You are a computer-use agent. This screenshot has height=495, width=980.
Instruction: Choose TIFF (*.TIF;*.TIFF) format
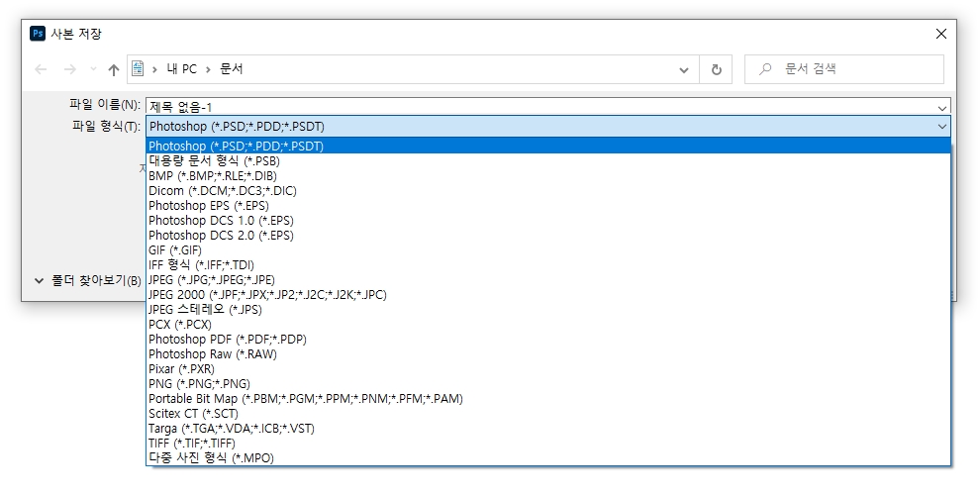(x=548, y=444)
